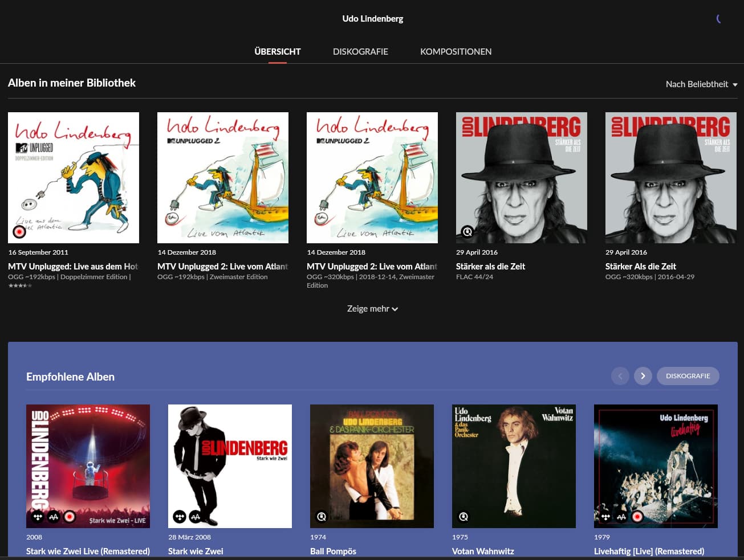Click the star rating under MTV Unplugged Hotel
744x560 pixels.
[20, 285]
